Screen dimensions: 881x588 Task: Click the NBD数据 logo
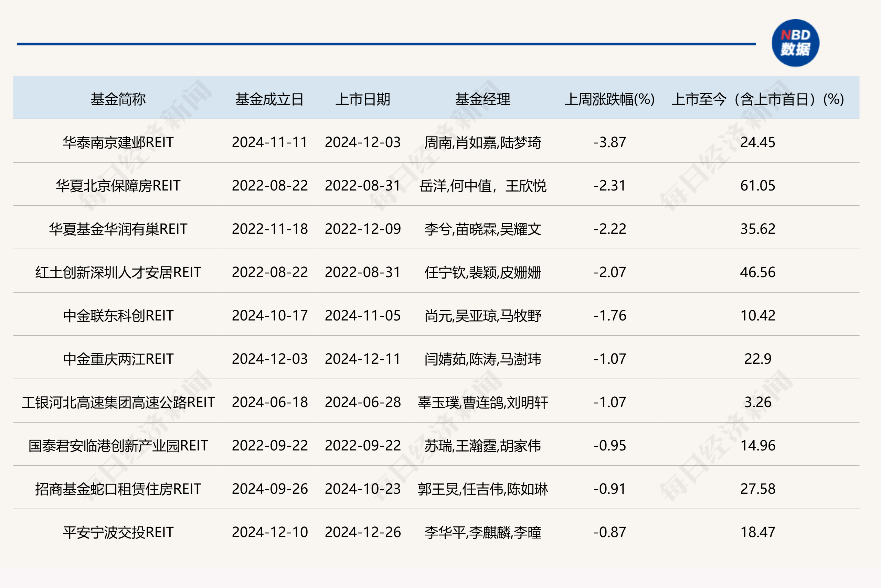tap(795, 43)
